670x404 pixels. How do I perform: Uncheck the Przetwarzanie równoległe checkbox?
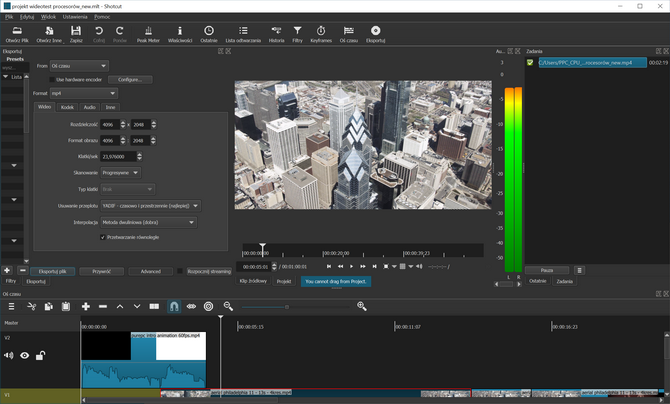pyautogui.click(x=104, y=237)
